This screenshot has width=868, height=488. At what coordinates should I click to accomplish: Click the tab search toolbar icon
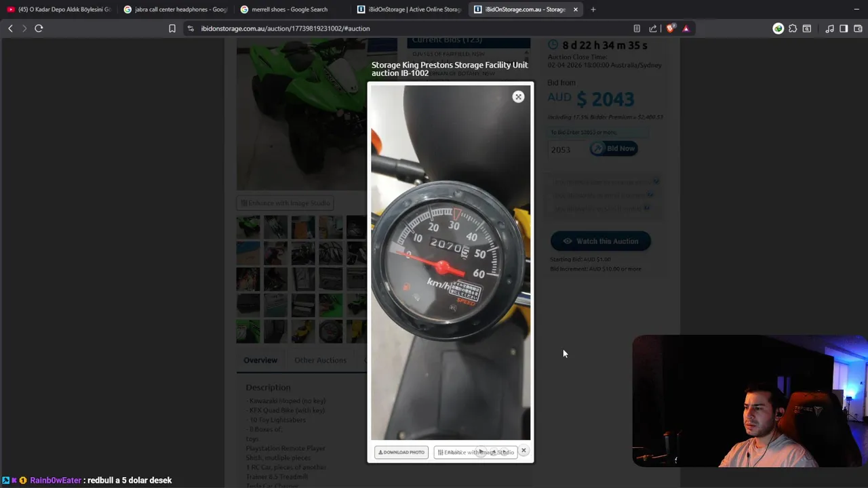point(807,28)
